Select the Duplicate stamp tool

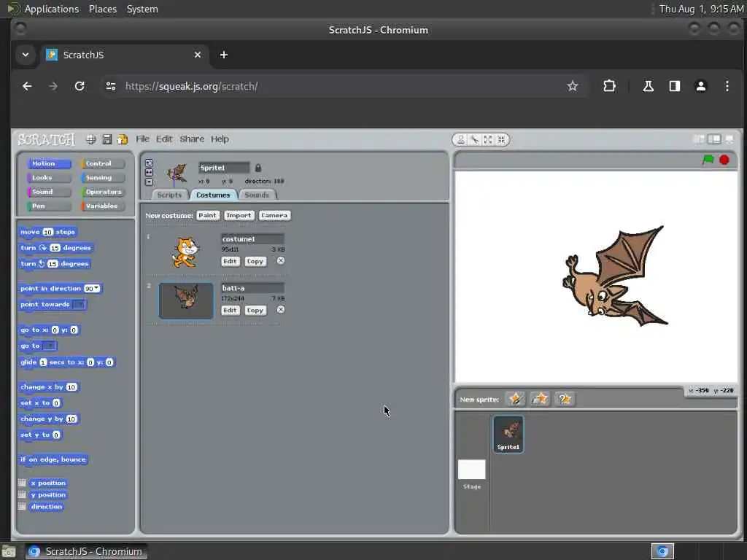[x=461, y=139]
